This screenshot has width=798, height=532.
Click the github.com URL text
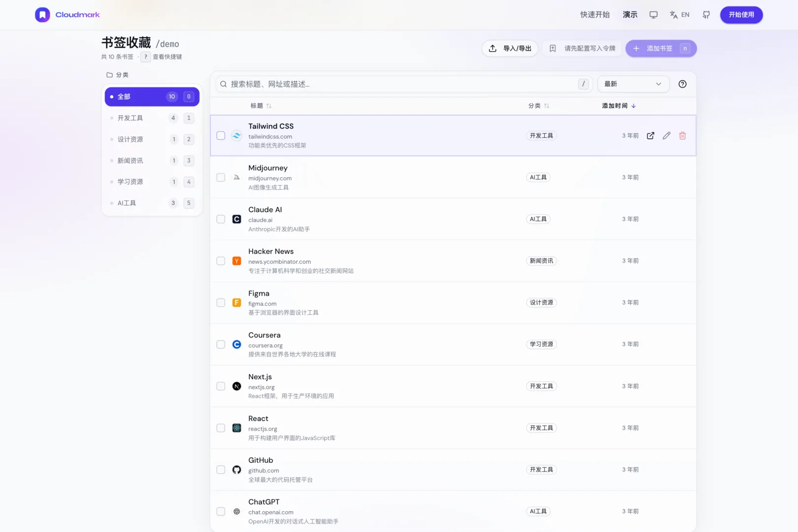point(264,471)
